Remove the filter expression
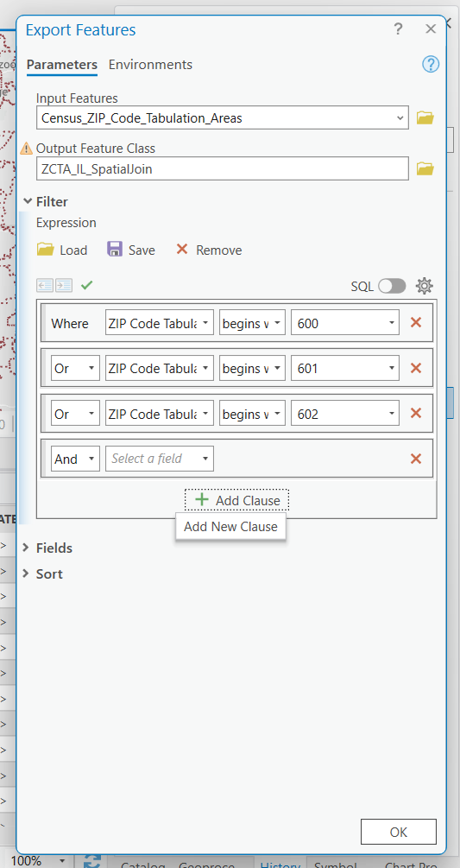 [x=209, y=250]
